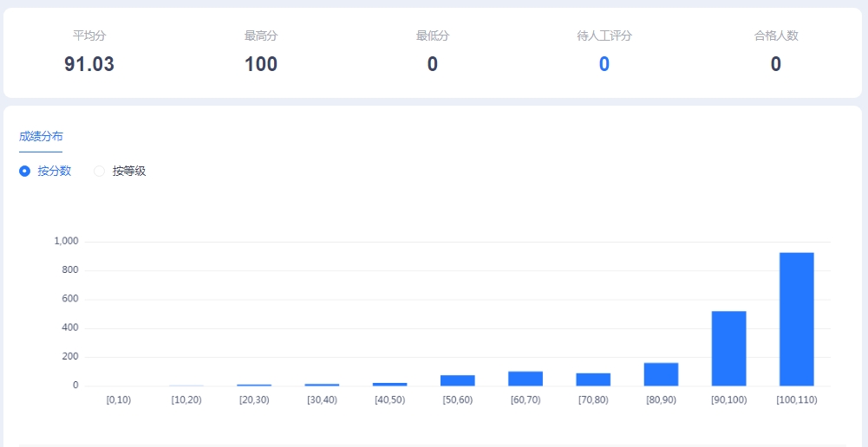Click the 1,000 y-axis label

pos(66,241)
